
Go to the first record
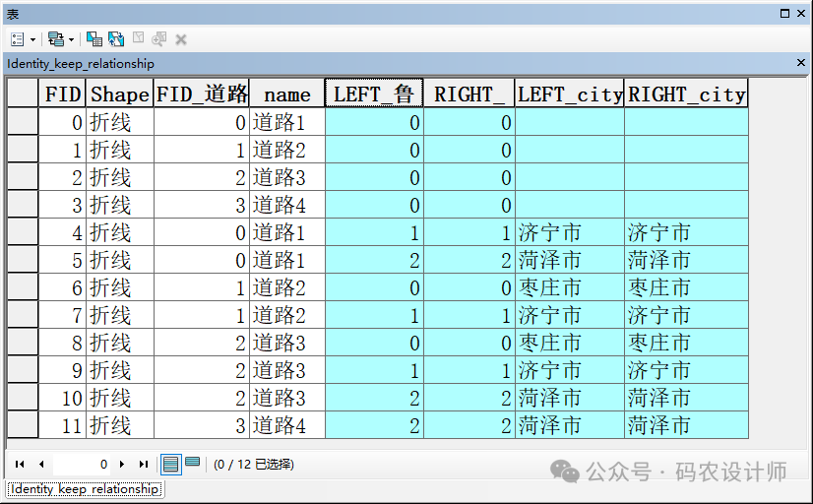[20, 464]
